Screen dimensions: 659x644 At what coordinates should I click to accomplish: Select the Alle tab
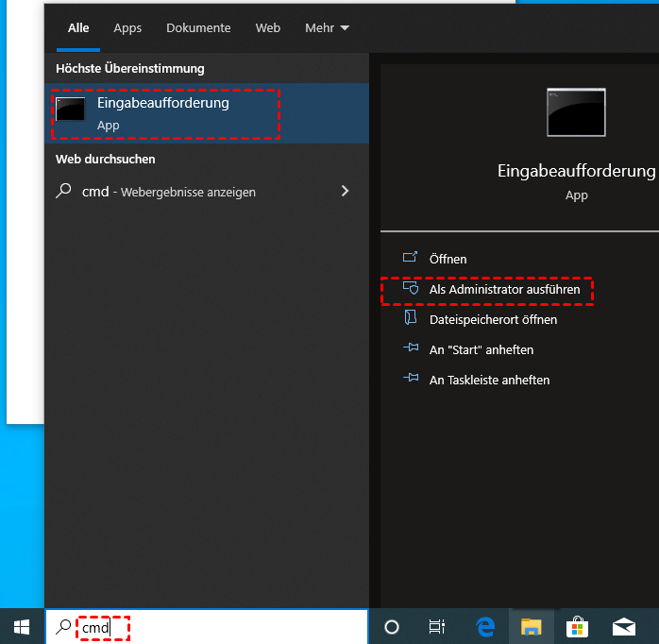[78, 28]
